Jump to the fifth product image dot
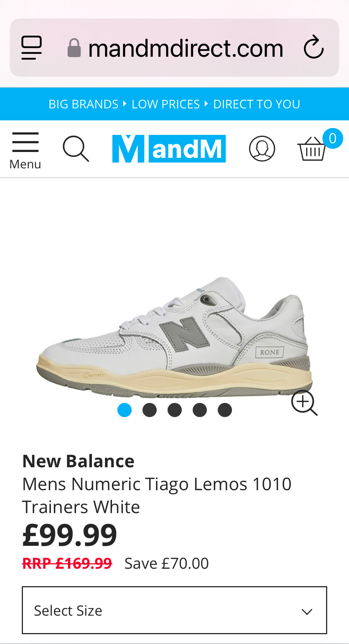 click(x=225, y=410)
